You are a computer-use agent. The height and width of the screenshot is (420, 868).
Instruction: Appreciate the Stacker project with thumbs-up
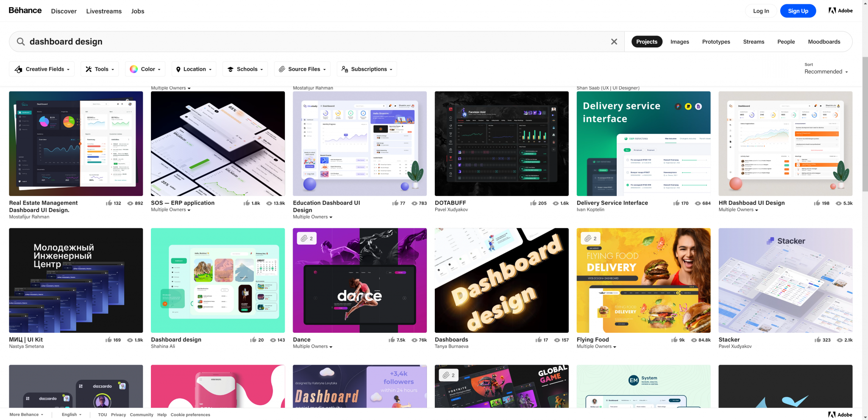coord(817,340)
